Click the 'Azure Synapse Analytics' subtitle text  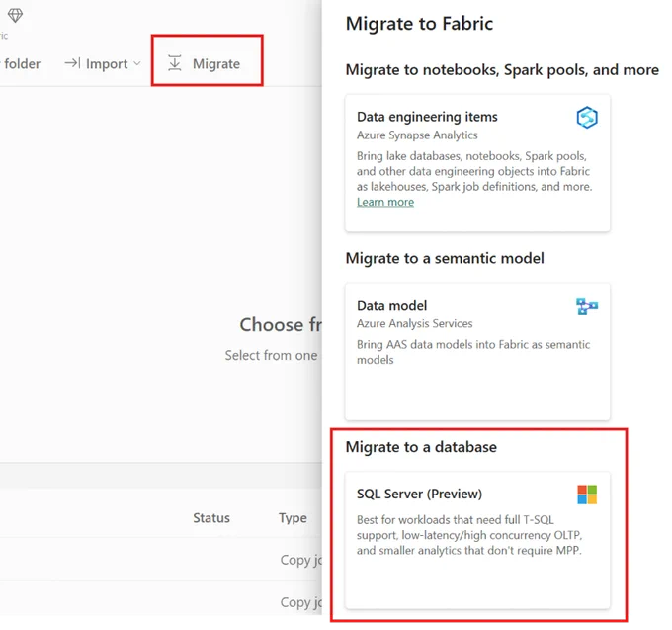pyautogui.click(x=417, y=135)
